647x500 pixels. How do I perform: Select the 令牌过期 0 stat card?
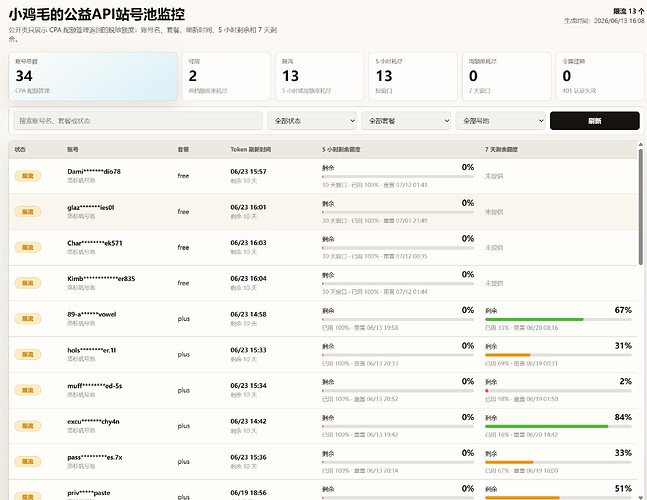[600, 76]
